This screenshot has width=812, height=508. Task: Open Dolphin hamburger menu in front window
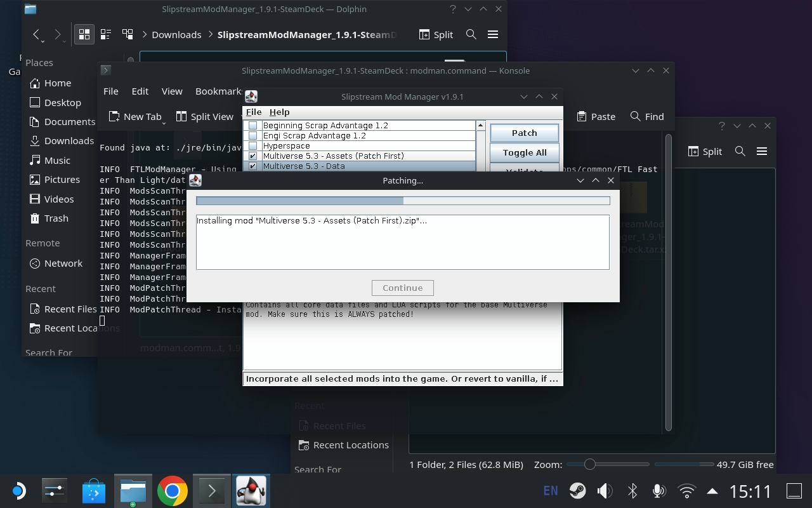[x=493, y=34]
